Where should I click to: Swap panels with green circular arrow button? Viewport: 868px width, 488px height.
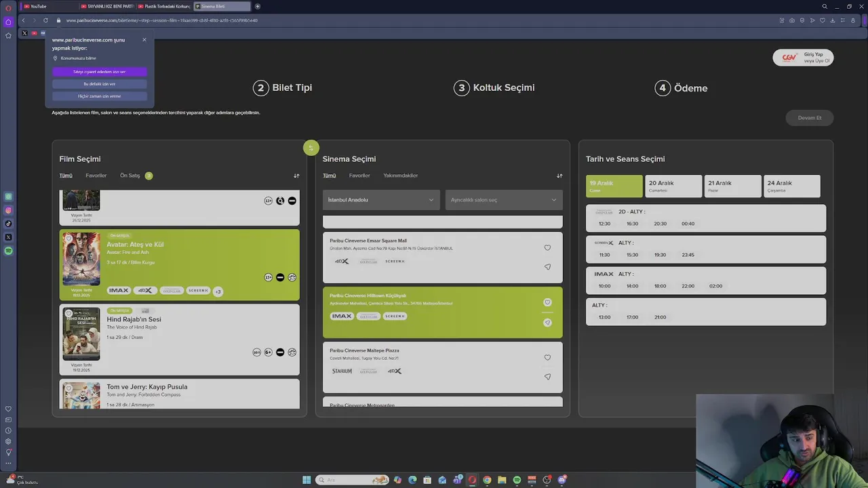(x=311, y=148)
